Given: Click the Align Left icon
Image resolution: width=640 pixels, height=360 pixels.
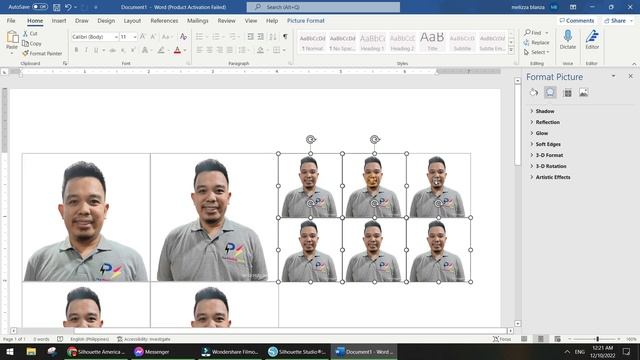Looking at the screenshot, I should 200,50.
